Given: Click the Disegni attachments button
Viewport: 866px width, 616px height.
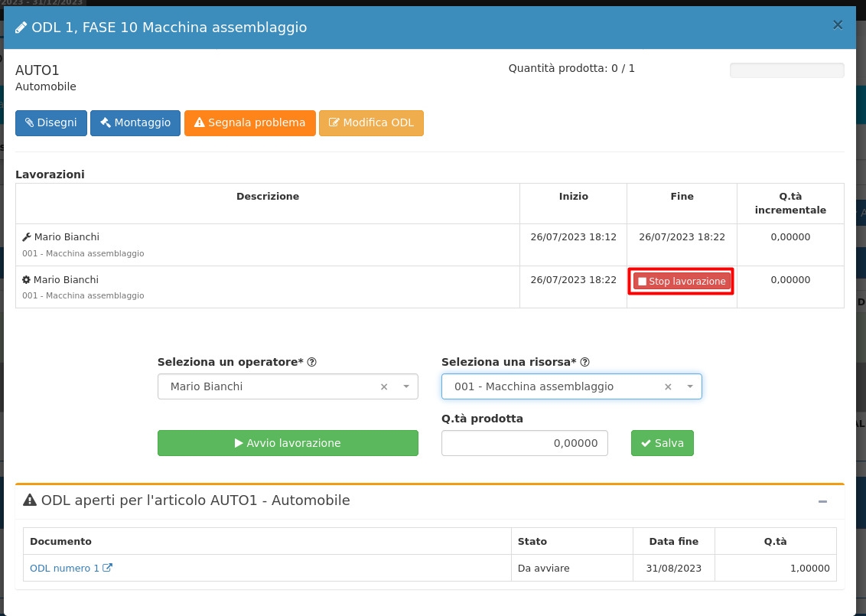Looking at the screenshot, I should (x=51, y=123).
